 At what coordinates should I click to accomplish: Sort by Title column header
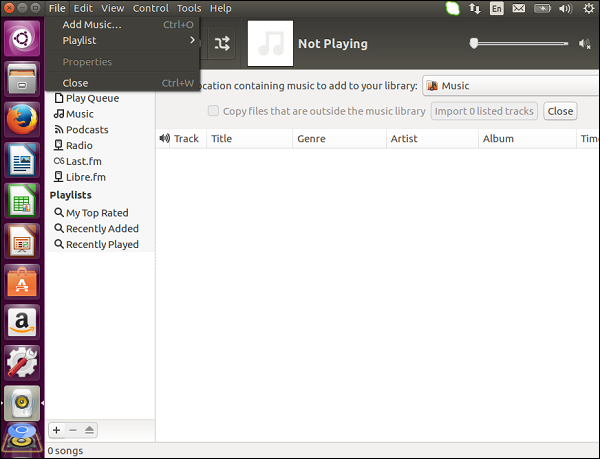(249, 138)
